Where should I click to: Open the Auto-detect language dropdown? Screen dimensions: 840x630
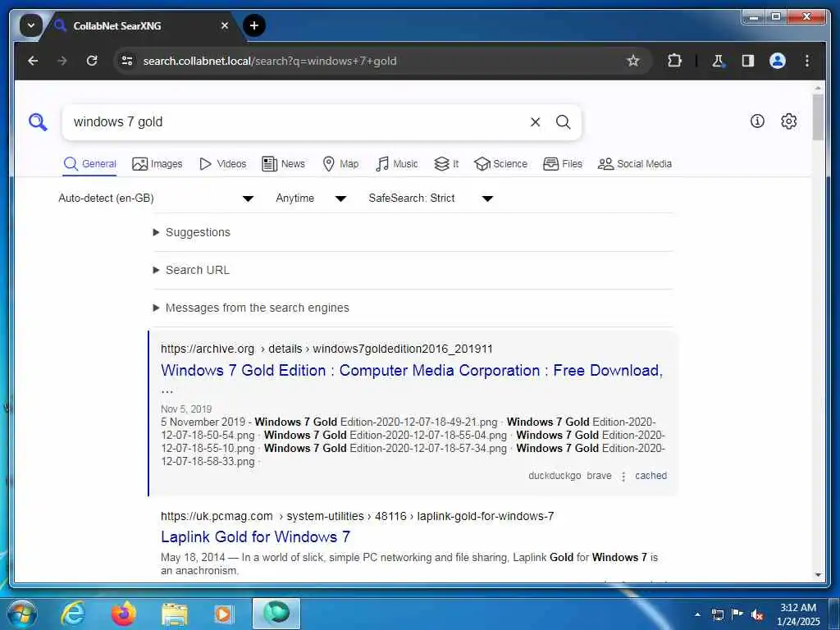(x=156, y=199)
